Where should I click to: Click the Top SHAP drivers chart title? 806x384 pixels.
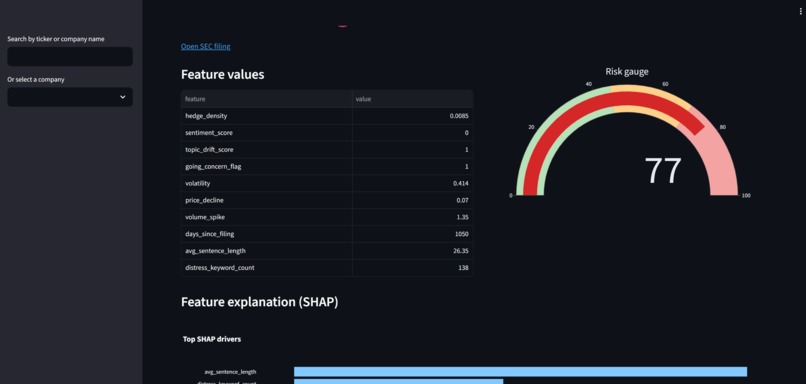point(212,339)
